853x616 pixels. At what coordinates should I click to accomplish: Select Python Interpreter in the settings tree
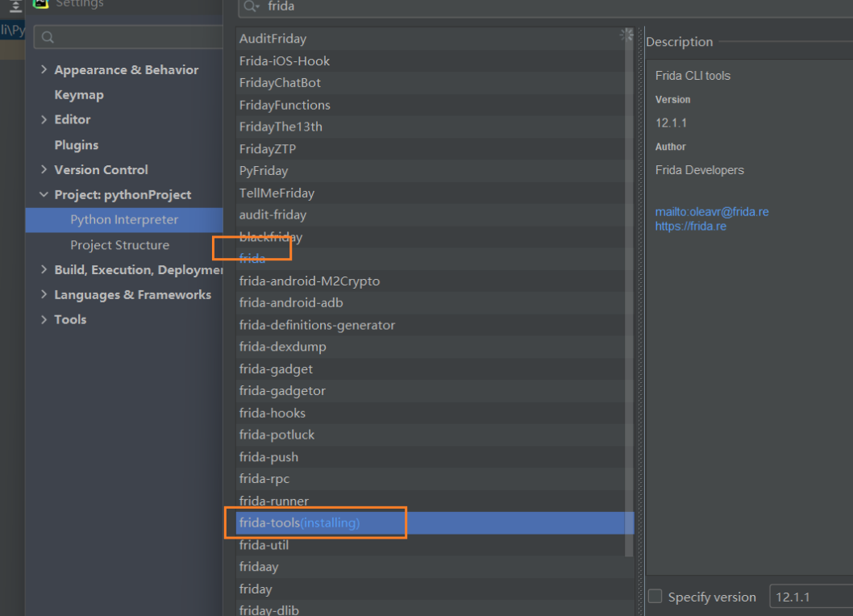[x=124, y=220]
